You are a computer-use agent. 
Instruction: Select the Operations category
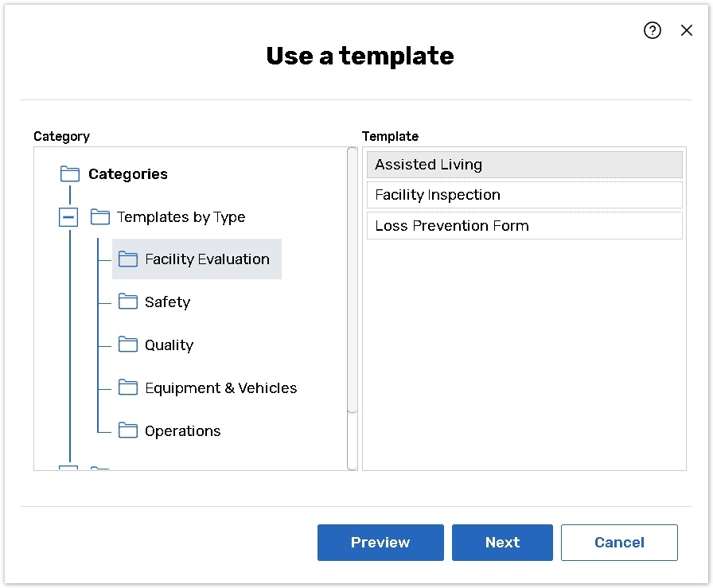pos(182,430)
